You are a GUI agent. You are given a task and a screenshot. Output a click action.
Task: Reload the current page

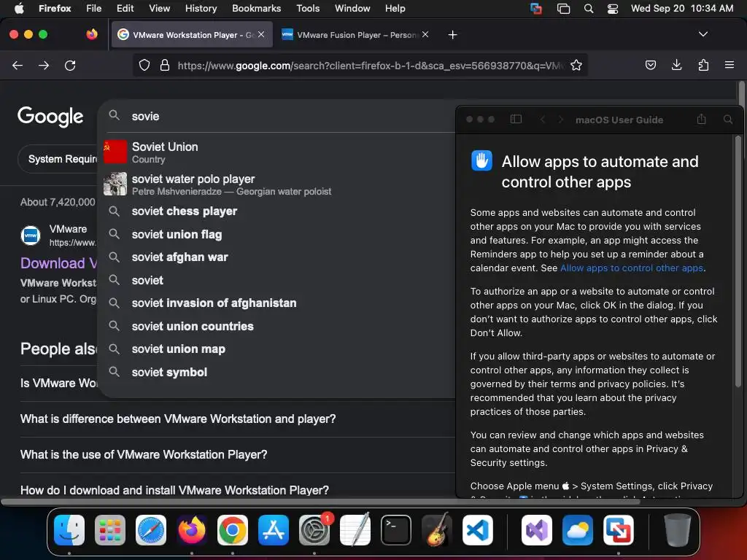pyautogui.click(x=70, y=65)
